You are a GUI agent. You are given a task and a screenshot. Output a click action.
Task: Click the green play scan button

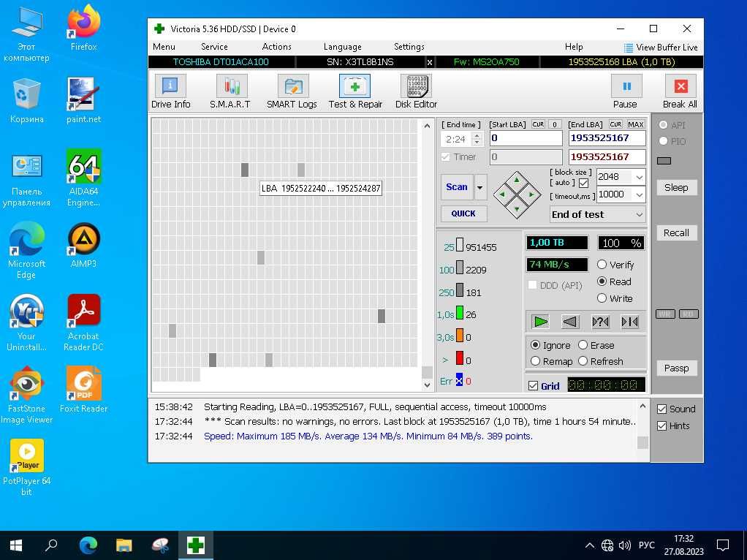click(x=541, y=322)
